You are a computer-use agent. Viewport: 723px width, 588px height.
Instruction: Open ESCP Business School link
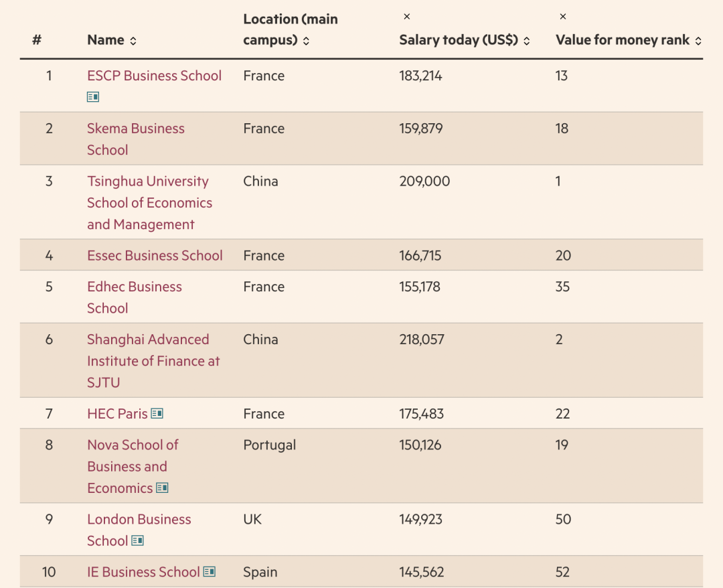pos(155,76)
